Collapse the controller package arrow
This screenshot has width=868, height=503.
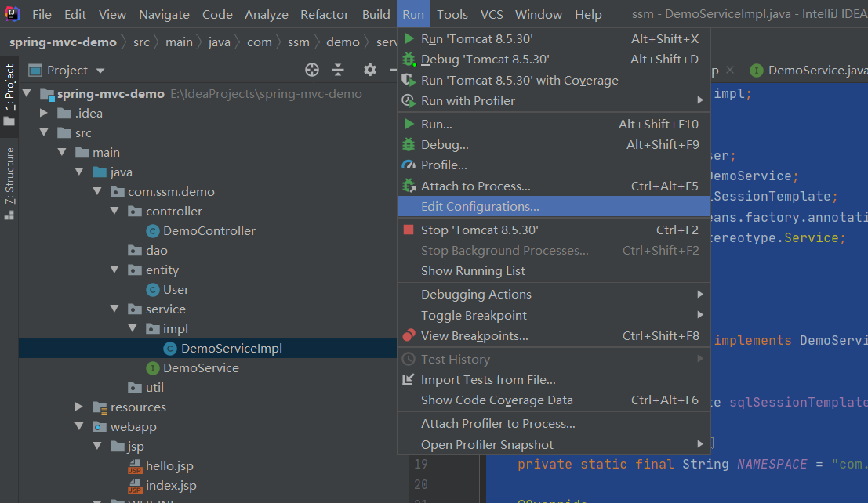click(x=114, y=211)
